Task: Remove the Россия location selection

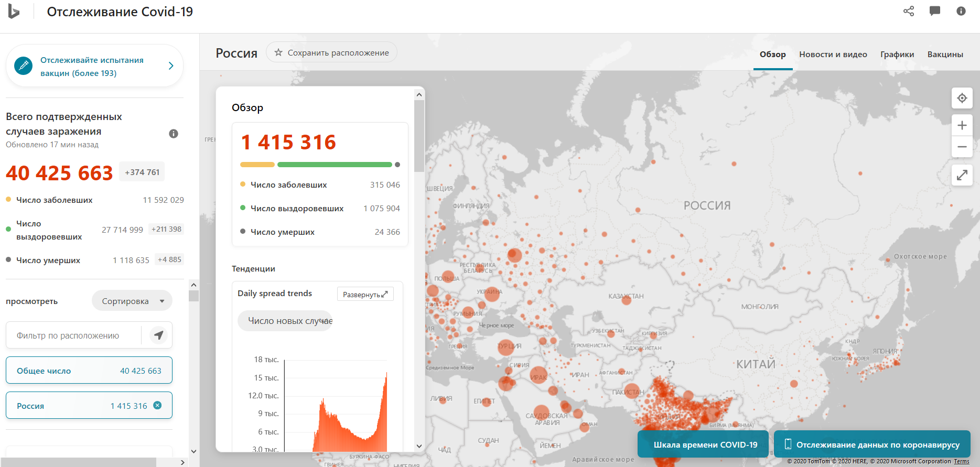Action: tap(157, 405)
